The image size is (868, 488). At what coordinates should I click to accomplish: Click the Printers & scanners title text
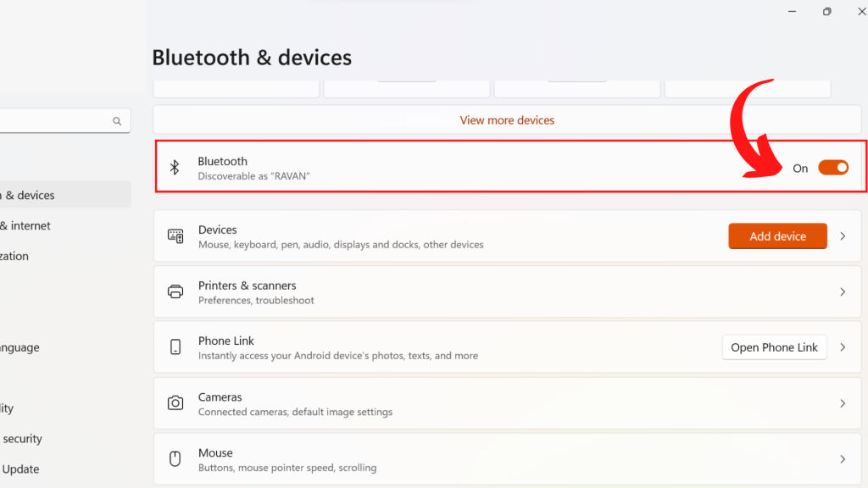247,286
